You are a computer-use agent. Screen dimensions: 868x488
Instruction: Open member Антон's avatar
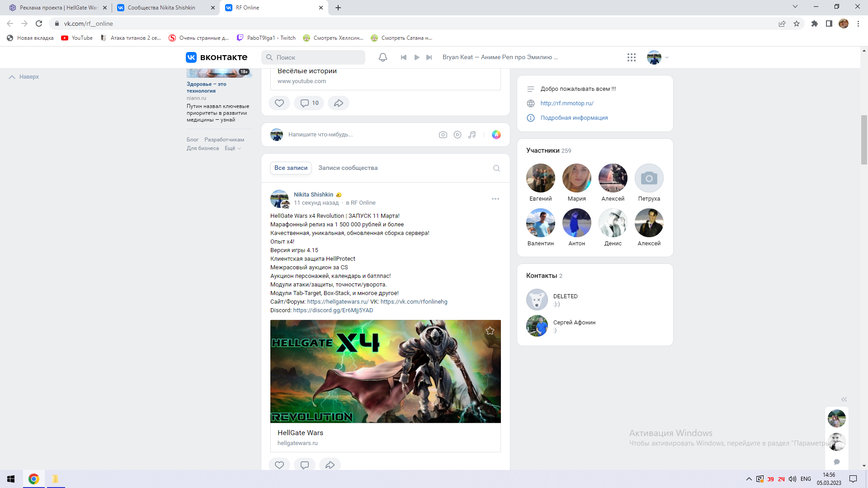577,223
